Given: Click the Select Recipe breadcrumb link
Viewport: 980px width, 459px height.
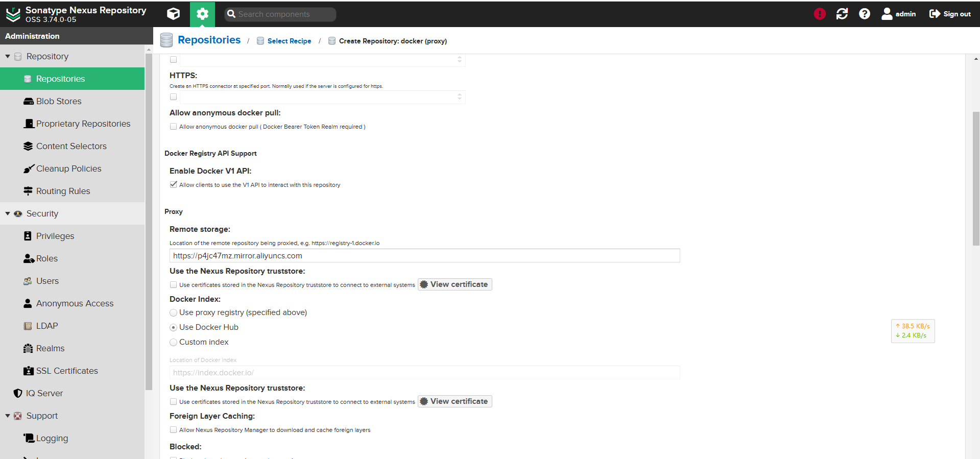Looking at the screenshot, I should (x=289, y=41).
